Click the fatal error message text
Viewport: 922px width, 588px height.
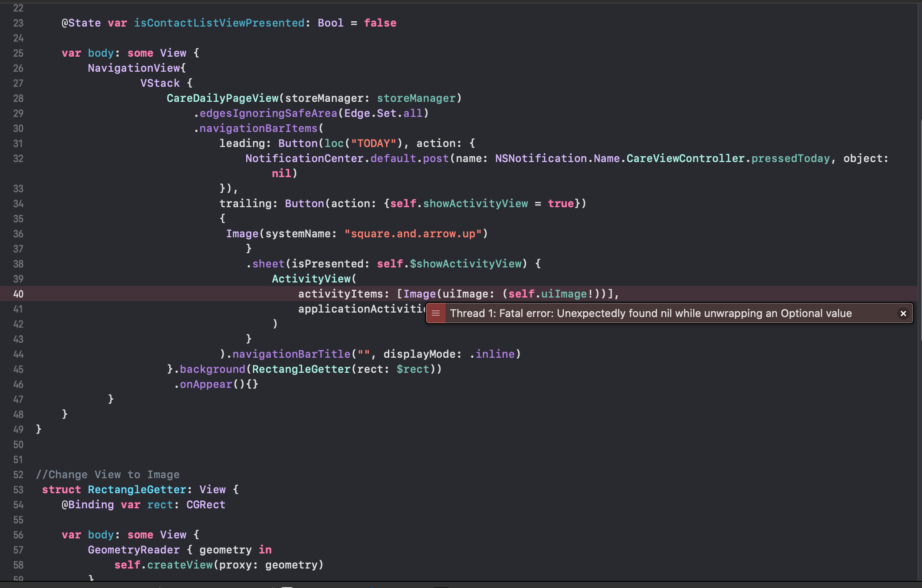[651, 313]
